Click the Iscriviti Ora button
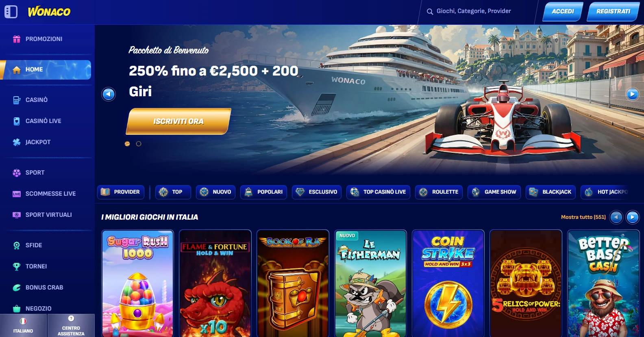The height and width of the screenshot is (337, 644). tap(178, 121)
